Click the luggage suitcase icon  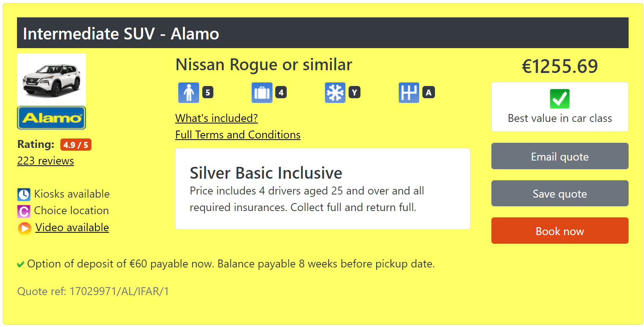[x=262, y=93]
